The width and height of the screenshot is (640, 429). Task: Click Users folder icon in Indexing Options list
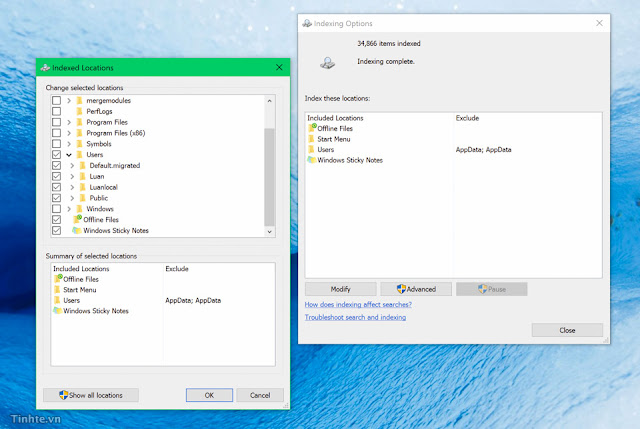coord(311,149)
